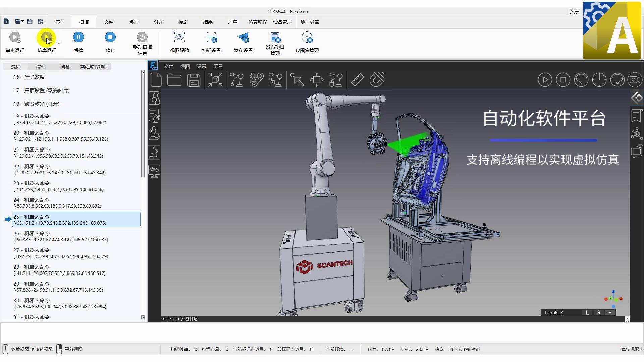The height and width of the screenshot is (362, 644).
Task: Select the ruler measurement tool in the 3D viewer
Action: (x=357, y=80)
